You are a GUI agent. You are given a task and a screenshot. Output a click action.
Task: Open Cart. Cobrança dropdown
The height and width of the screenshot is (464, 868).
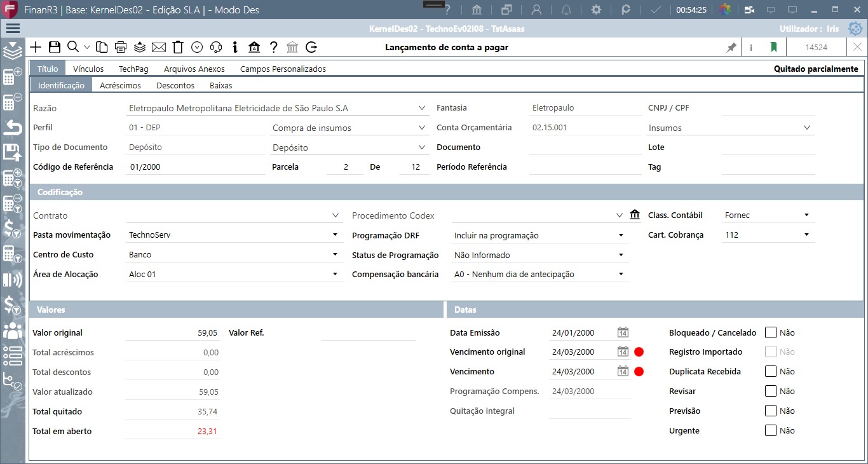pos(806,235)
